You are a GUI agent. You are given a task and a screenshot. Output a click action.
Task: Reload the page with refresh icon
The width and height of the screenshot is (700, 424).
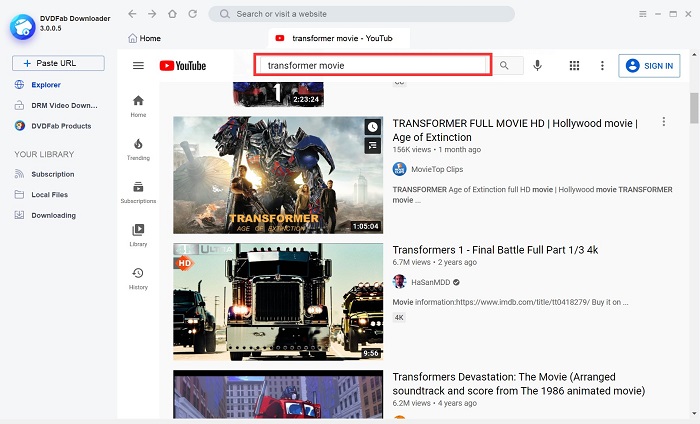(x=192, y=14)
